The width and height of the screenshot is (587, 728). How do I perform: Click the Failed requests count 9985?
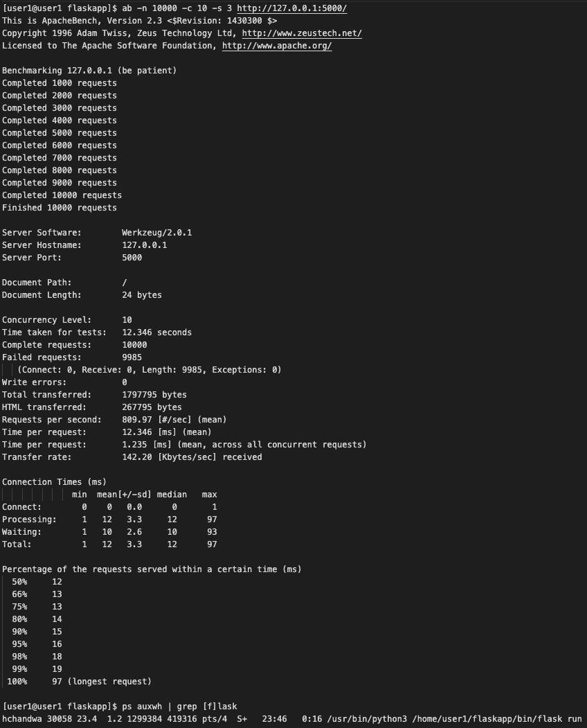pos(132,357)
